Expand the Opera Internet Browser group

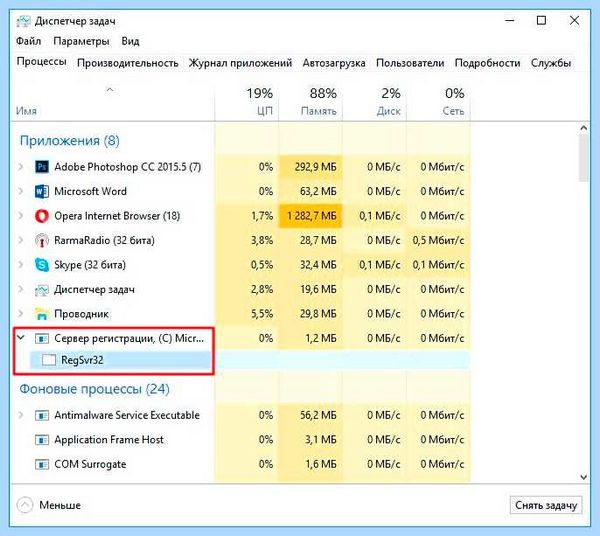[x=21, y=216]
